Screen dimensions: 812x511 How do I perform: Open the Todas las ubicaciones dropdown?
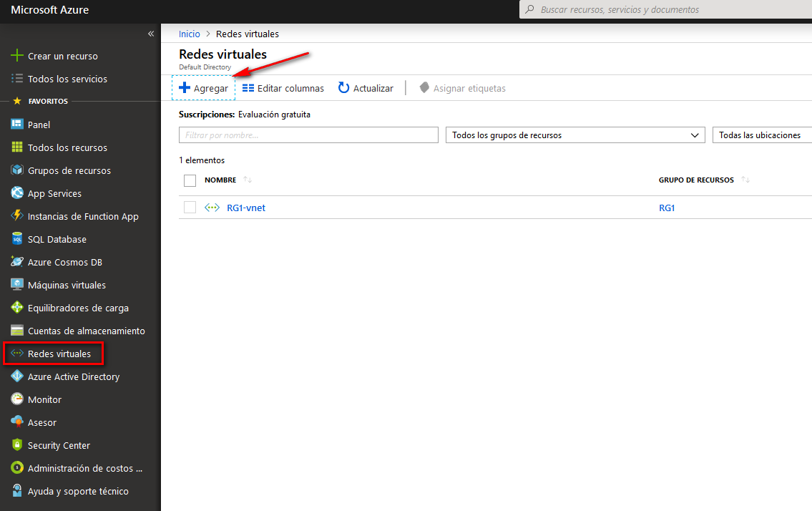(763, 135)
